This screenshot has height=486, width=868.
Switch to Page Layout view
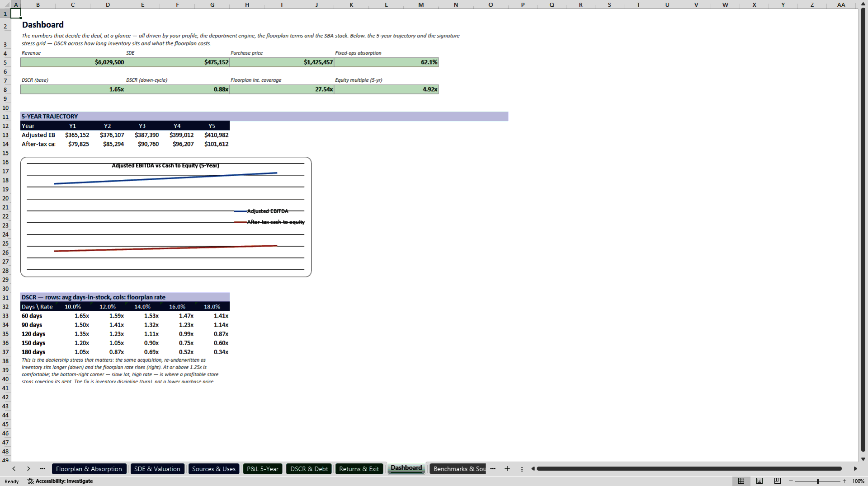(x=759, y=481)
